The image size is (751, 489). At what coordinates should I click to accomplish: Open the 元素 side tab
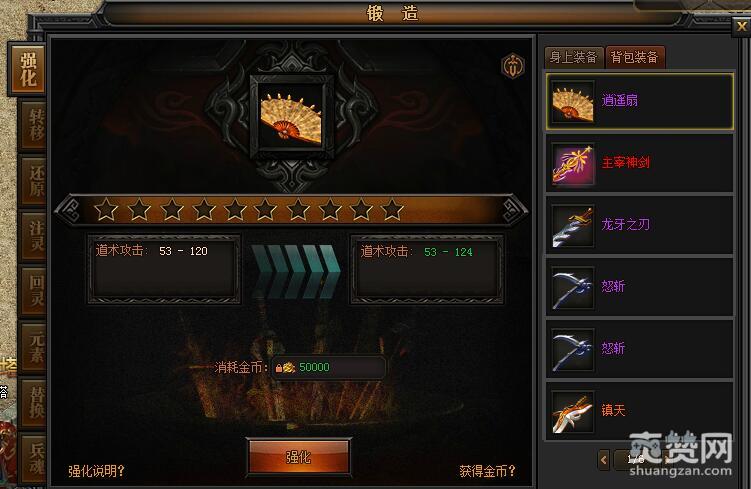click(x=34, y=347)
